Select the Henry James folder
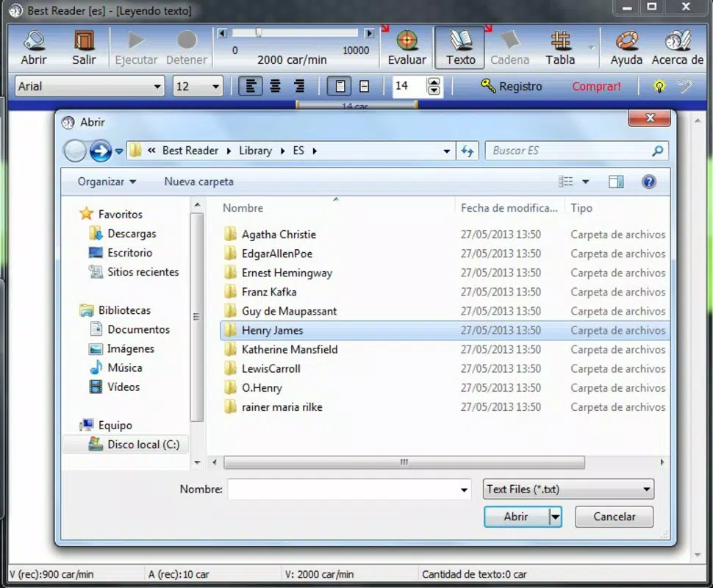The width and height of the screenshot is (713, 588). point(445,330)
